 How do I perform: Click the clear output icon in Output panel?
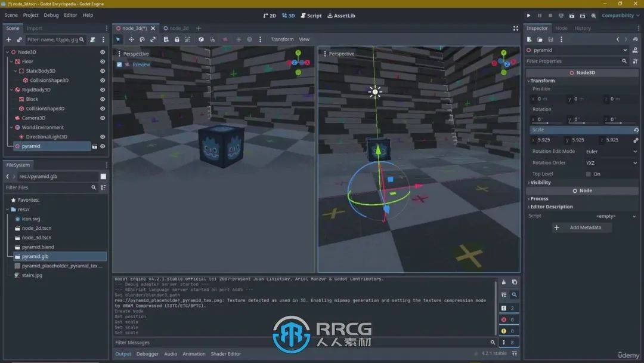pyautogui.click(x=504, y=282)
